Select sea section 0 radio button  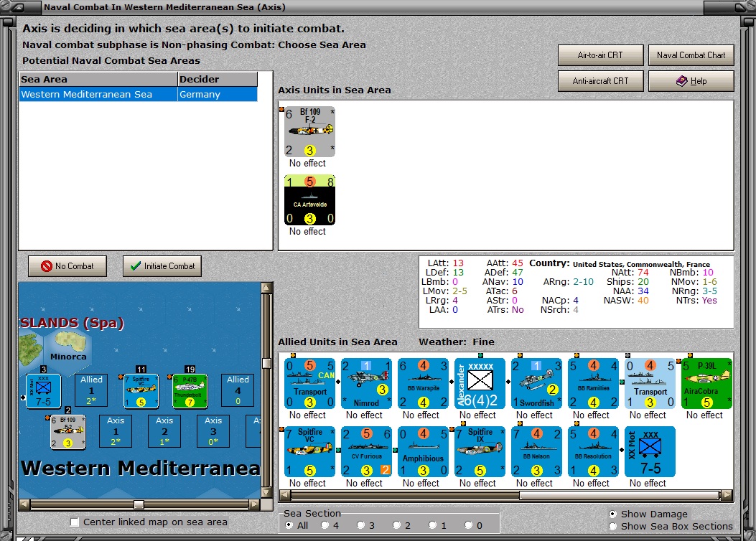pyautogui.click(x=468, y=525)
